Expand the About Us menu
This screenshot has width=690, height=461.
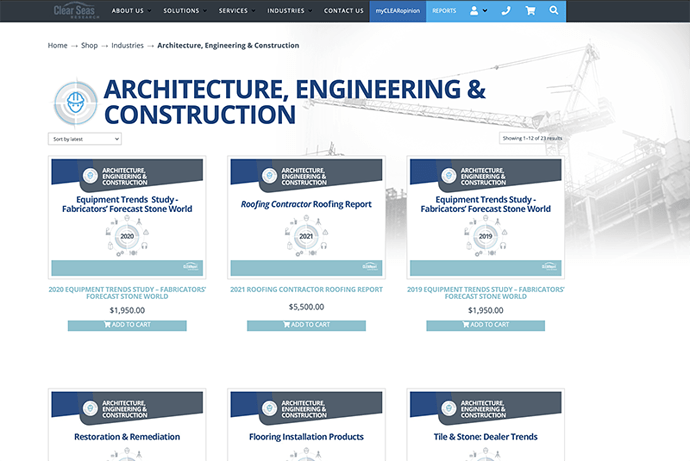[x=131, y=11]
